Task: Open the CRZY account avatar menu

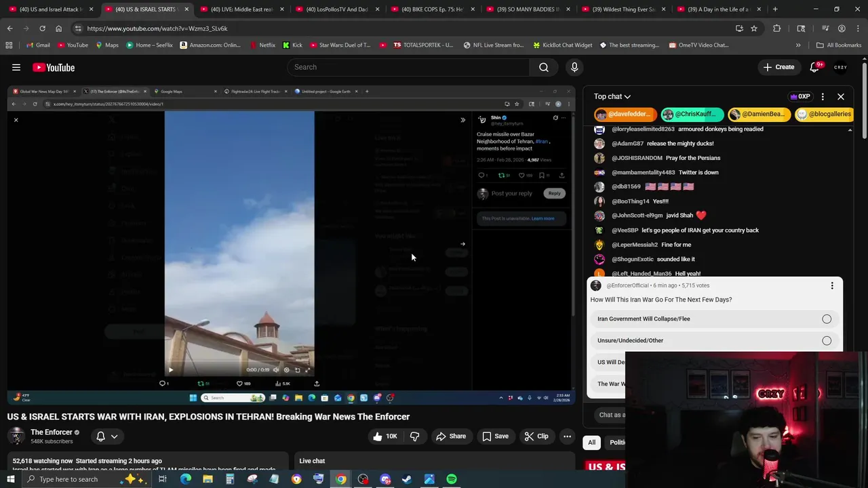Action: (x=841, y=67)
